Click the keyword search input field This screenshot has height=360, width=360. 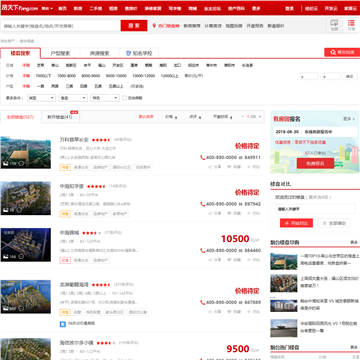61,26
